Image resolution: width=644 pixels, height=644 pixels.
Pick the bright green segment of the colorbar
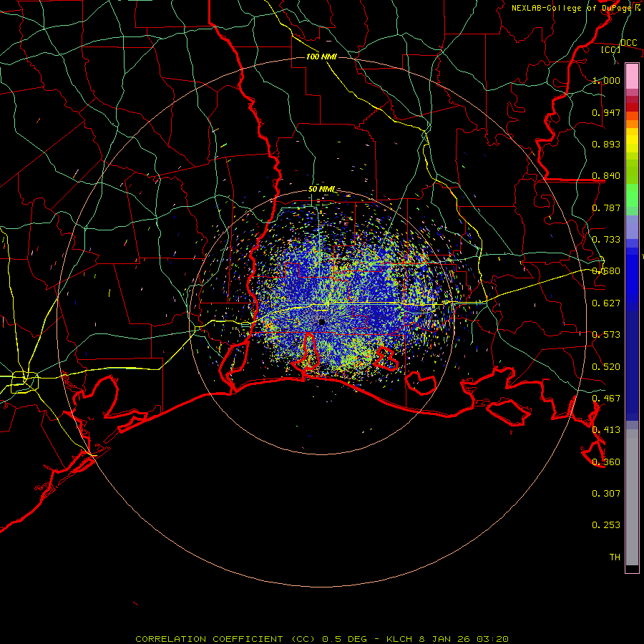pos(632,195)
